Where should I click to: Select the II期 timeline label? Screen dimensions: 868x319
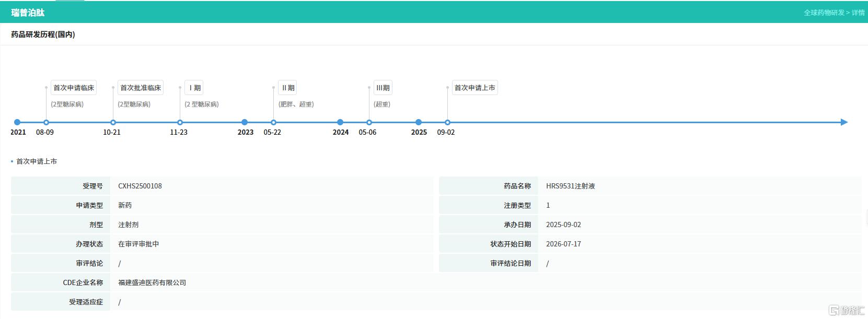click(x=288, y=88)
